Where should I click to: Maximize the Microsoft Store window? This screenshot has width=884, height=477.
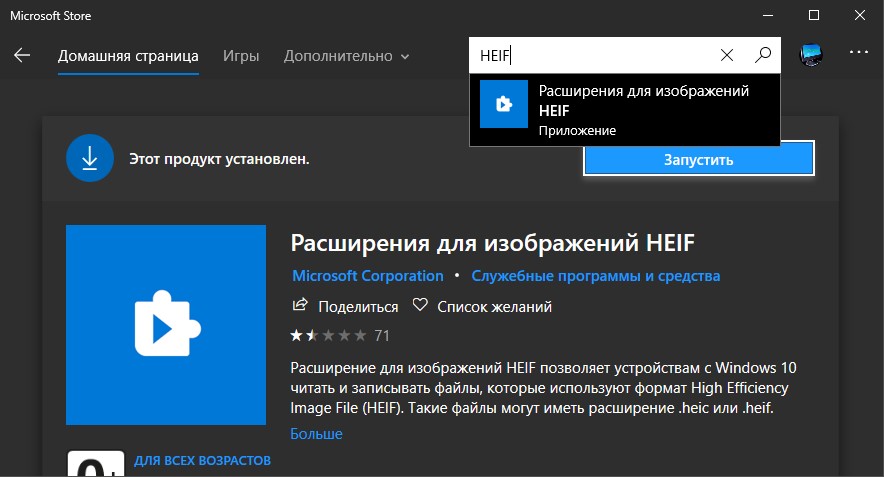[814, 15]
